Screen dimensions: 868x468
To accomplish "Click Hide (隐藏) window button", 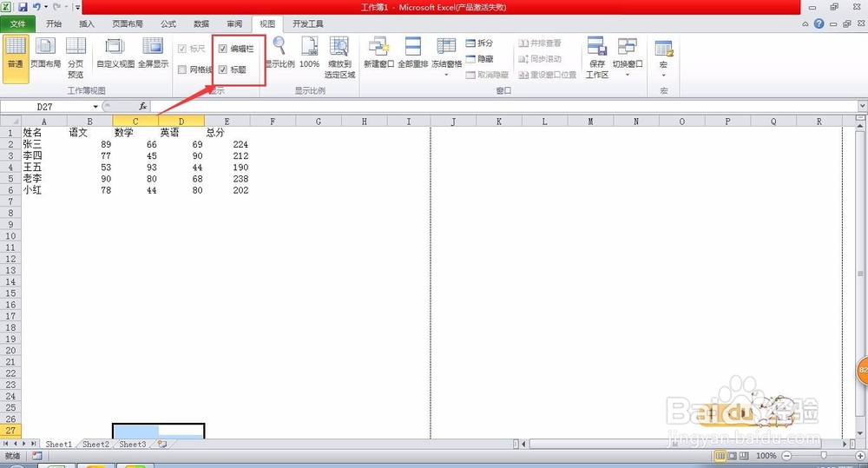I will [479, 59].
